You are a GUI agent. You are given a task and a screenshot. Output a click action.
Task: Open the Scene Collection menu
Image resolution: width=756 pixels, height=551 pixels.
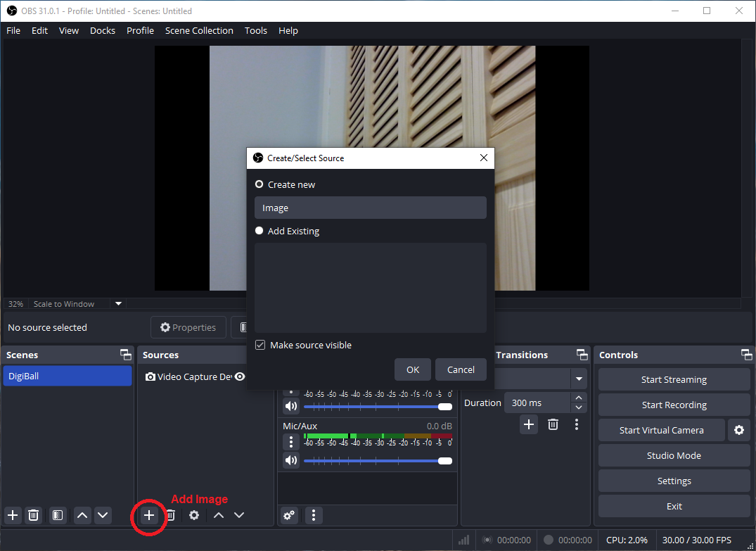coord(199,30)
